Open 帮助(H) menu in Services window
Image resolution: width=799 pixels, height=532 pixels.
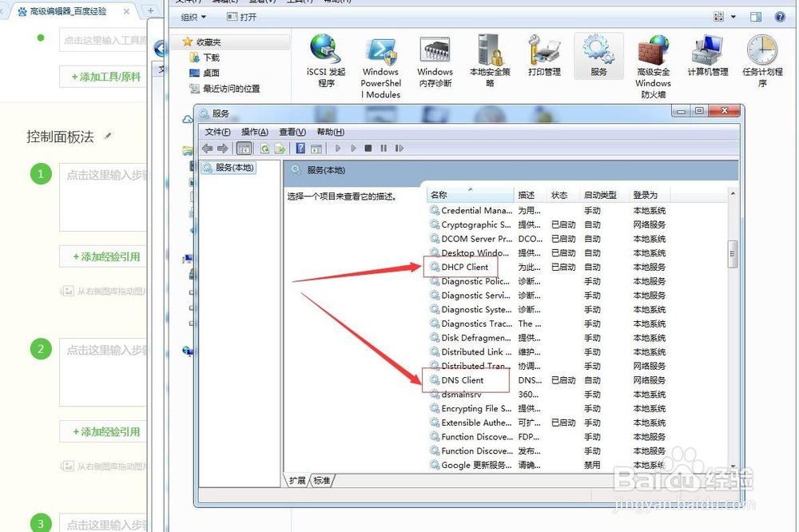coord(331,132)
